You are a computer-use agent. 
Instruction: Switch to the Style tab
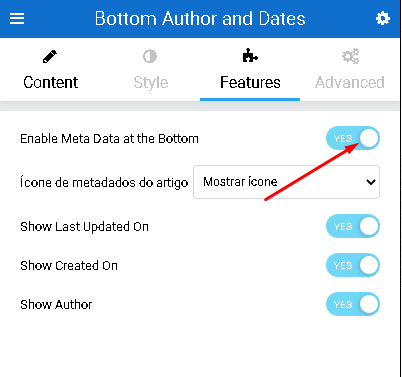coord(151,83)
